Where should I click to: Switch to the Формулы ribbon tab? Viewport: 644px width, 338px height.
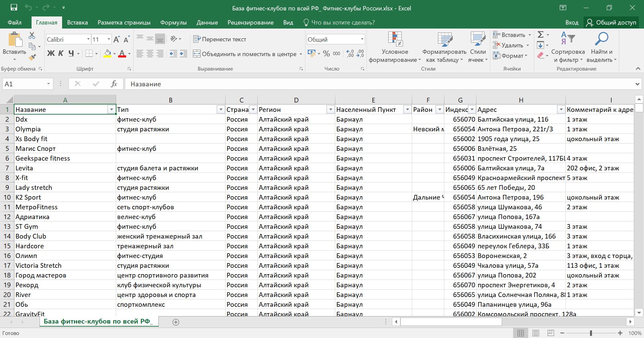173,23
